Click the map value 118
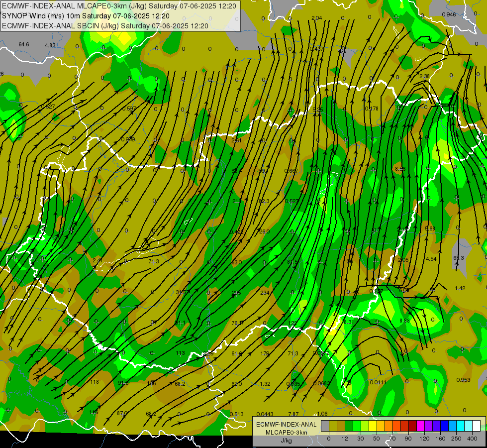This screenshot has height=448, width=487. coord(95,382)
